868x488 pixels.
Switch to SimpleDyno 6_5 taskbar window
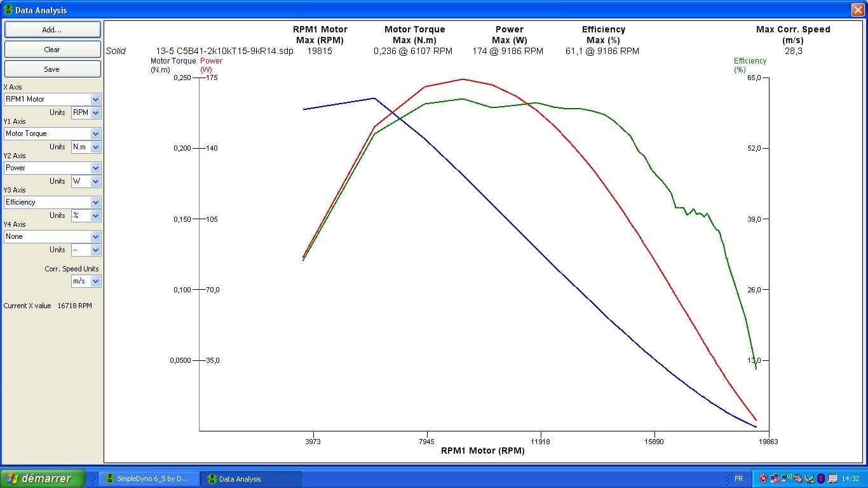(x=148, y=478)
